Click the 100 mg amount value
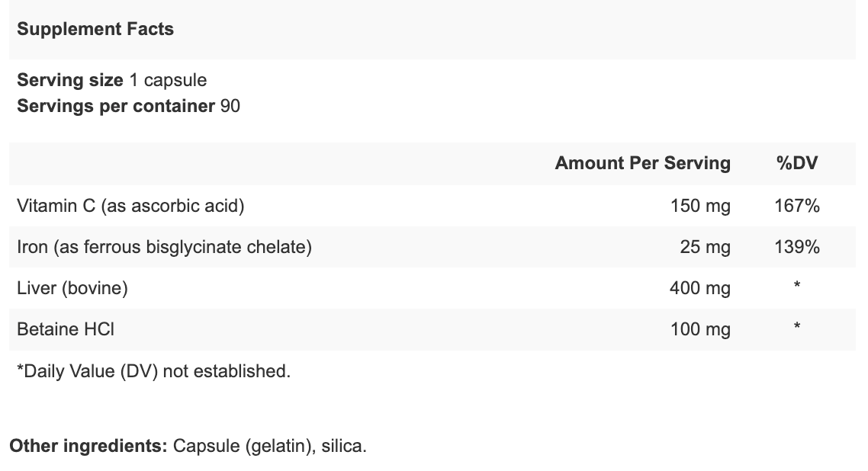 699,329
